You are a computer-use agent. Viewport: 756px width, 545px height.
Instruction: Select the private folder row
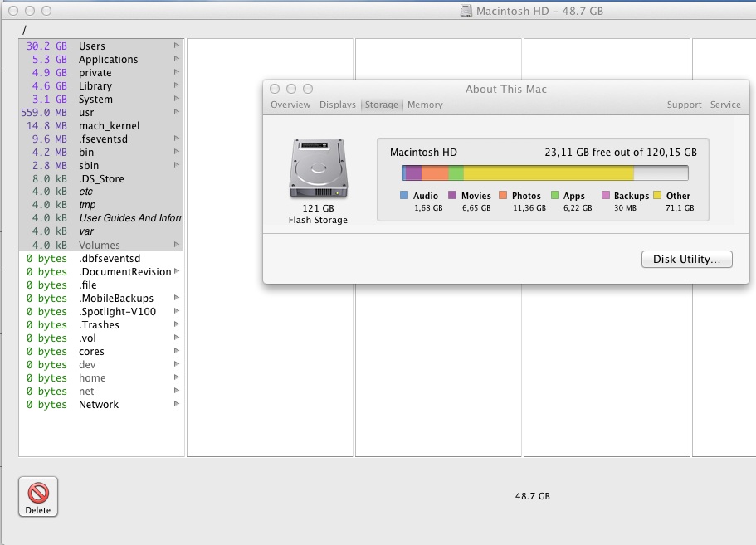point(101,73)
